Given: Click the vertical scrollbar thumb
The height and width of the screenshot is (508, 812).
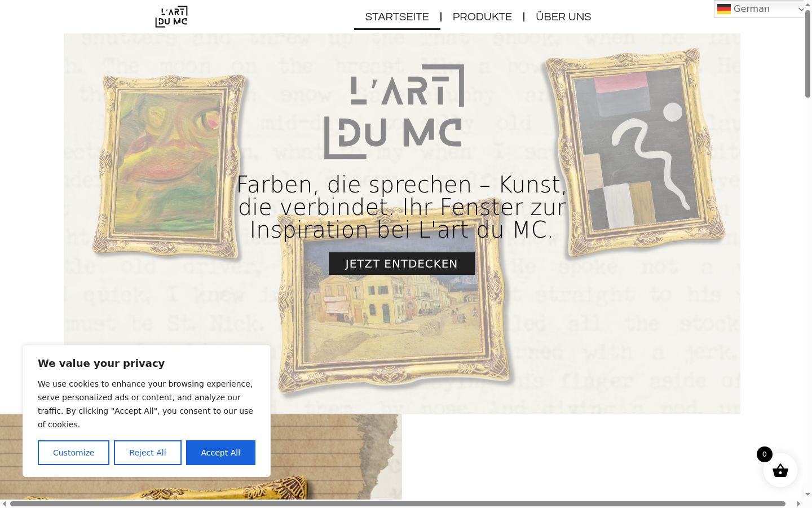Looking at the screenshot, I should [807, 54].
